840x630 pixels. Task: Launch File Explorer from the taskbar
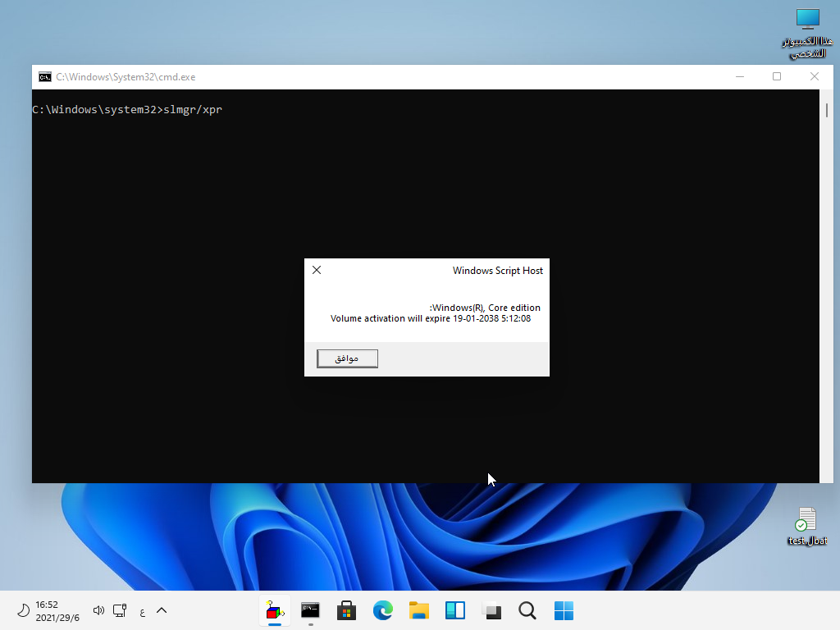pyautogui.click(x=419, y=610)
